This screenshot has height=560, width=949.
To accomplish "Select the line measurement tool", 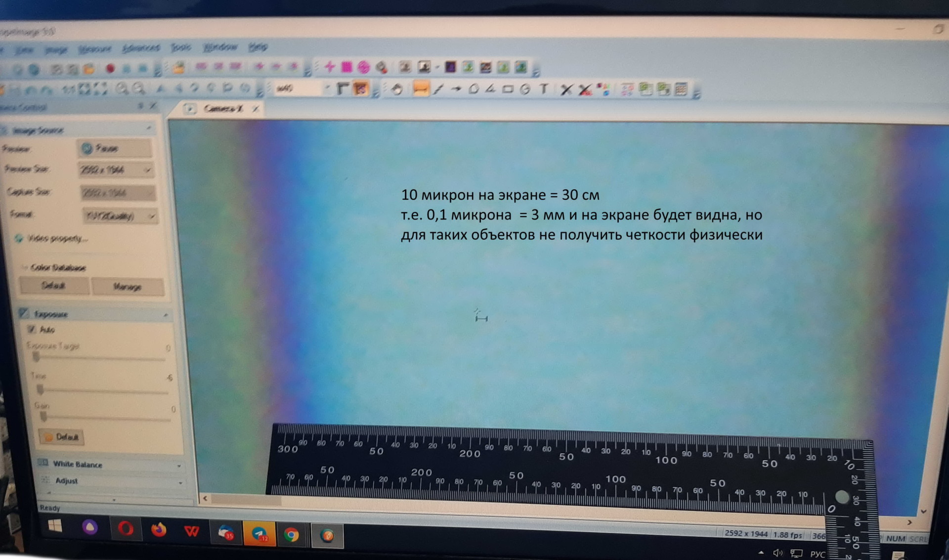I will (420, 89).
